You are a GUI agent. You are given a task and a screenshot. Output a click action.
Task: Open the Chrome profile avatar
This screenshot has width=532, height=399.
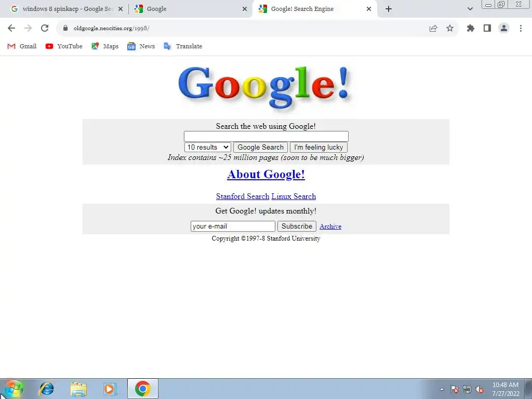pos(504,28)
